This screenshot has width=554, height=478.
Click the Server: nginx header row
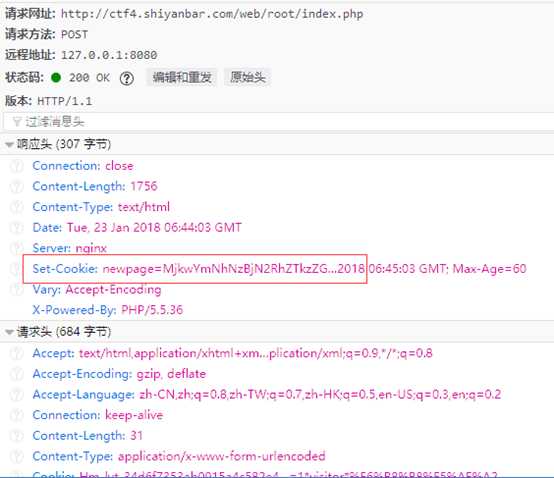tap(70, 248)
